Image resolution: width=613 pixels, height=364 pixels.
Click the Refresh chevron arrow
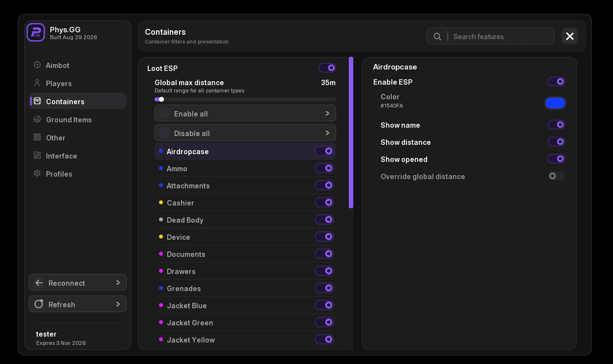click(x=118, y=304)
